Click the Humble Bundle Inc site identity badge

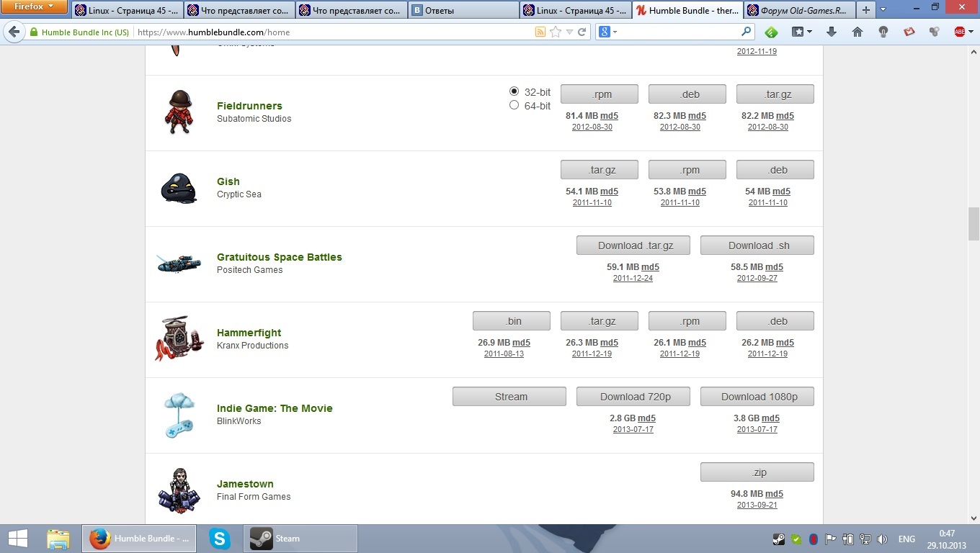(79, 32)
